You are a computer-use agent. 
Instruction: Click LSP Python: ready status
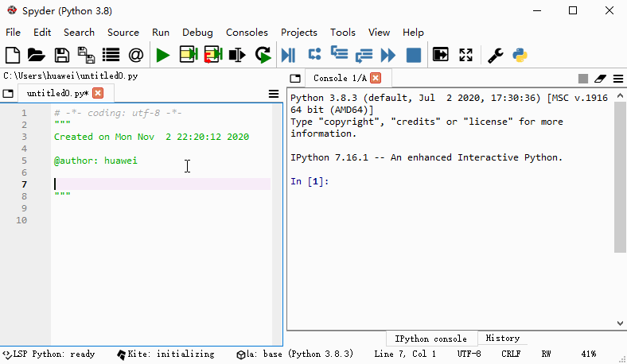(x=49, y=354)
